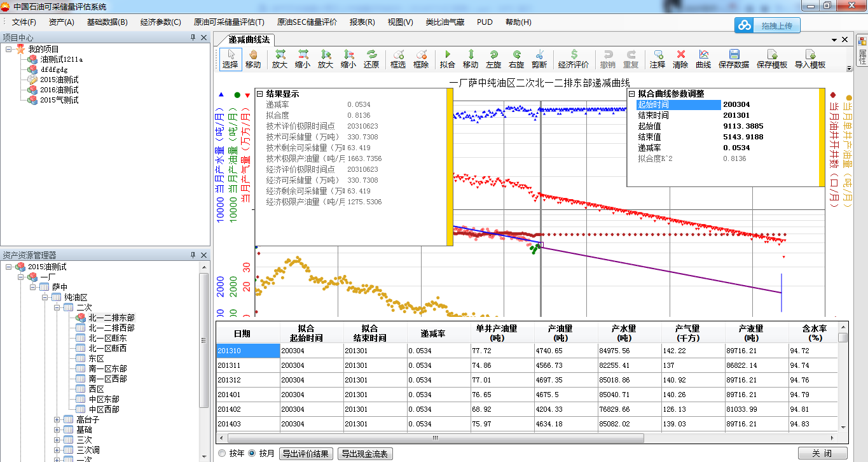Switch to the 递减曲线法 tab
The width and height of the screenshot is (868, 462).
[x=249, y=39]
